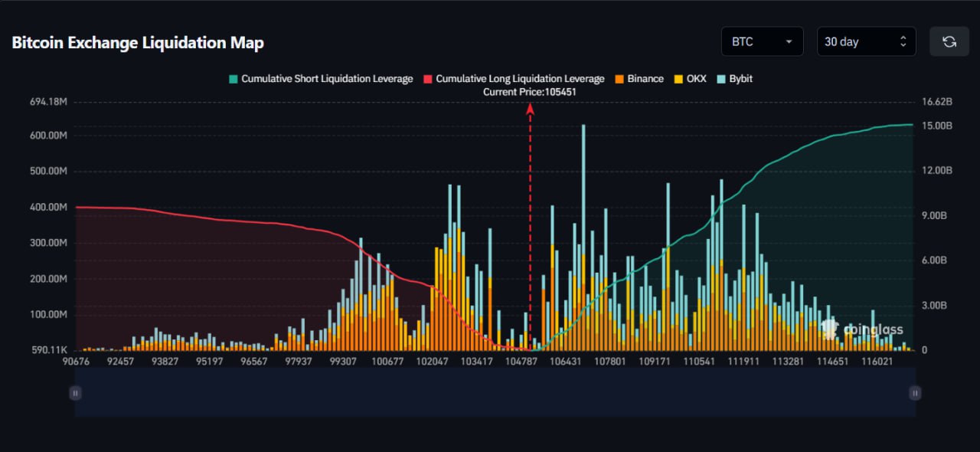Viewport: 980px width, 452px height.
Task: Click the left range slider pause-style handle
Action: coord(75,392)
